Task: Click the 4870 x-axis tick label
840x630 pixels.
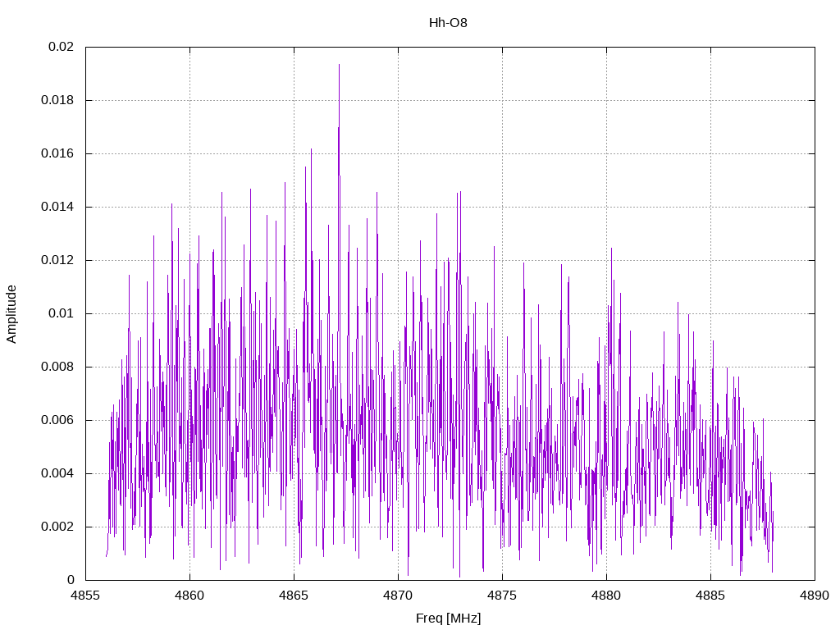Action: (x=398, y=596)
